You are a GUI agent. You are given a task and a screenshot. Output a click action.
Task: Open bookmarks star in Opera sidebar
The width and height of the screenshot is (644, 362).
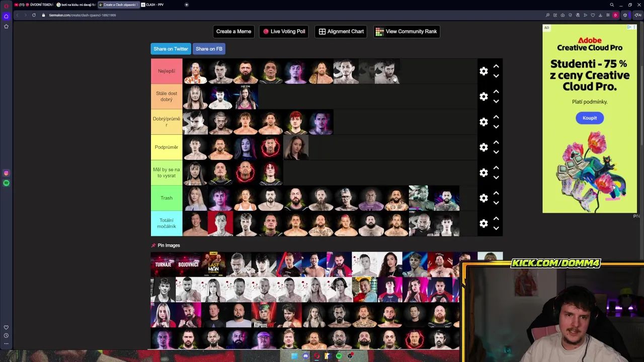[x=6, y=26]
